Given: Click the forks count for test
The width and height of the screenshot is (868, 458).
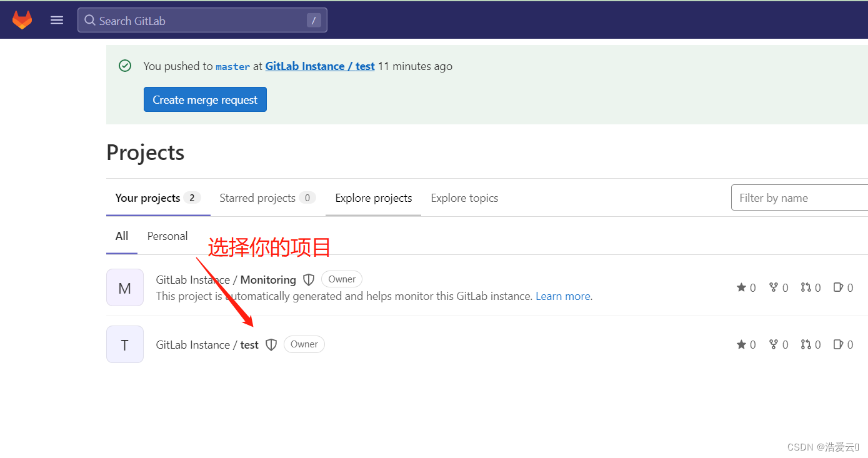Looking at the screenshot, I should [x=779, y=344].
